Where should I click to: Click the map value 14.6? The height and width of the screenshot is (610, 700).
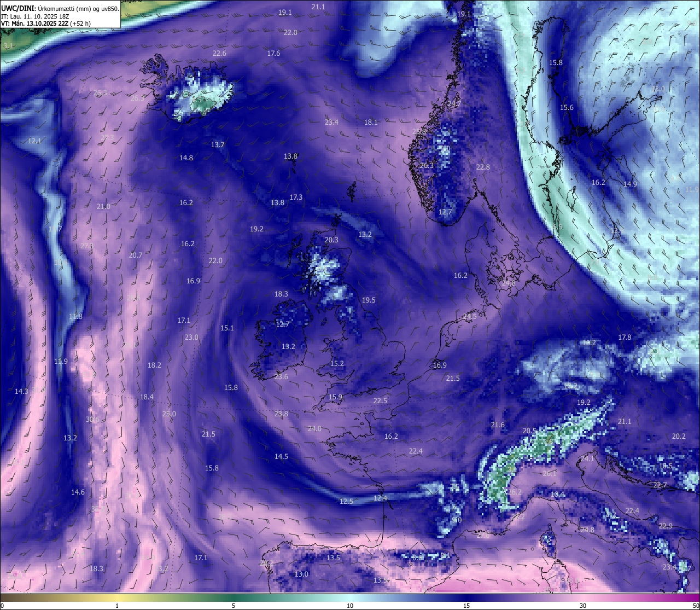78,492
